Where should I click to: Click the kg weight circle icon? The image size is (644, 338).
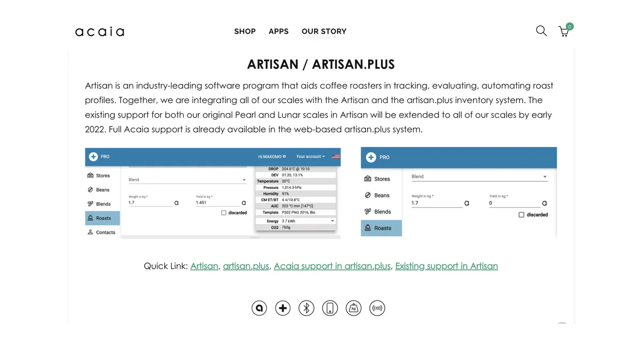coord(354,308)
